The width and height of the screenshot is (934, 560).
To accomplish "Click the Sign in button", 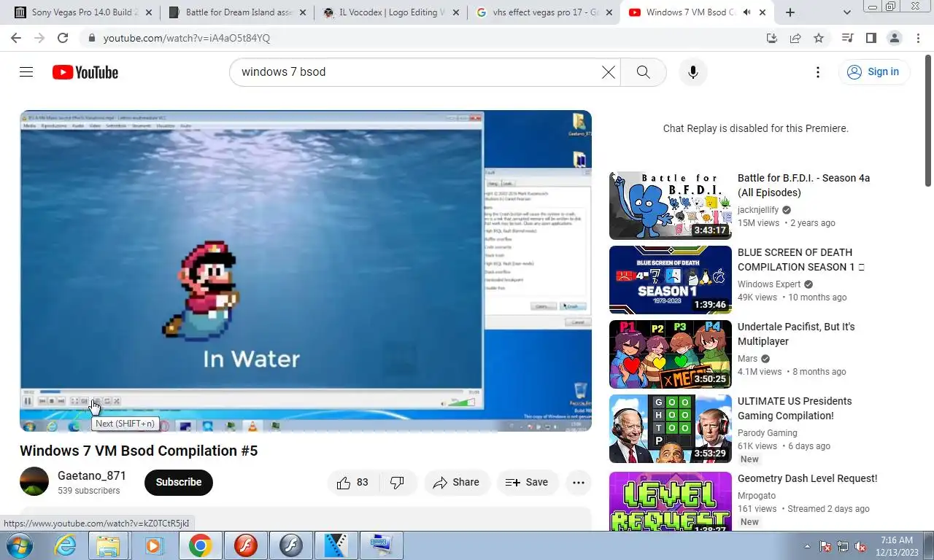I will point(873,71).
